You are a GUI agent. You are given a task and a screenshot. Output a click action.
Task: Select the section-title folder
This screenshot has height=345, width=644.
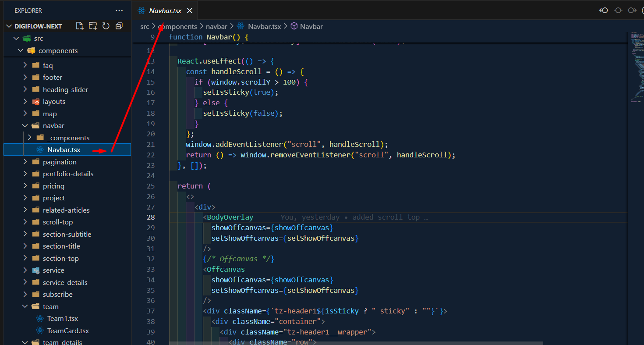pyautogui.click(x=67, y=246)
